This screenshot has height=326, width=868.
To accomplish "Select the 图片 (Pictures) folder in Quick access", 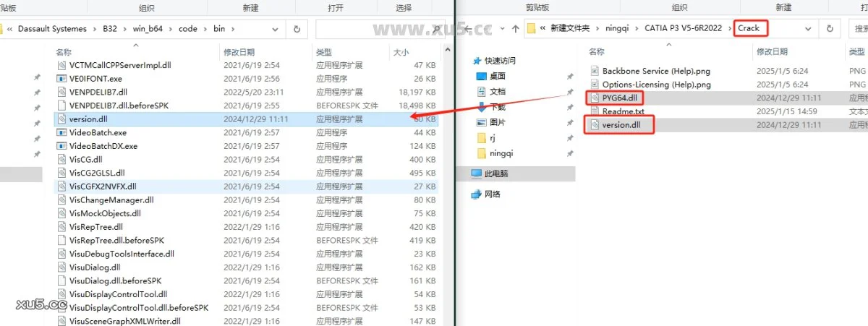I will point(497,122).
